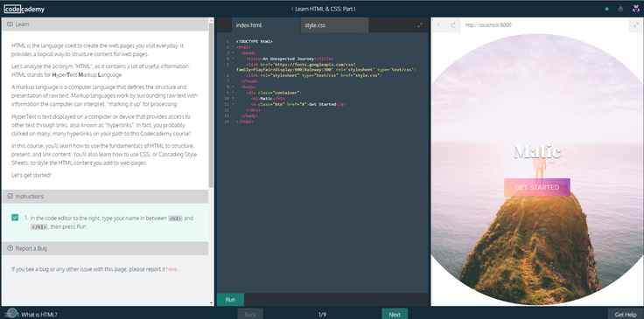Collapse the Learn section header

pos(105,24)
